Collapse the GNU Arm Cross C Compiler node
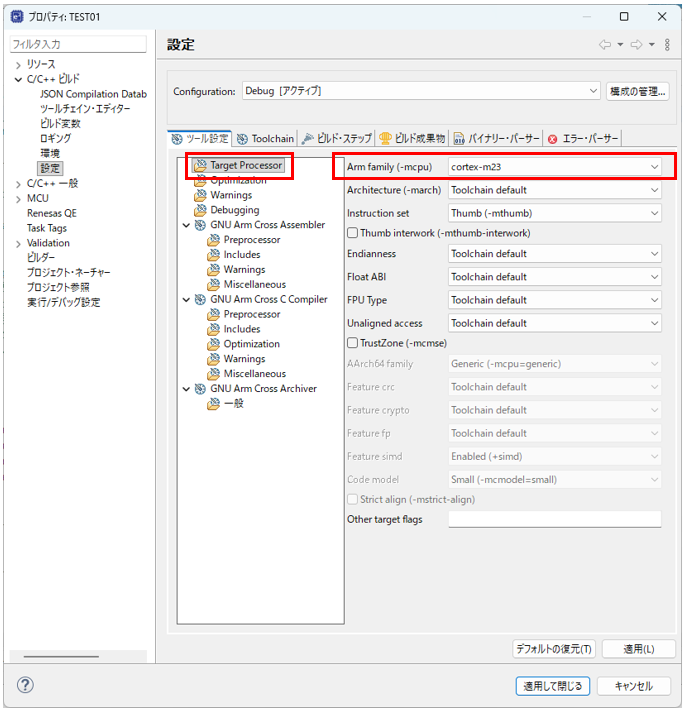 pos(186,299)
